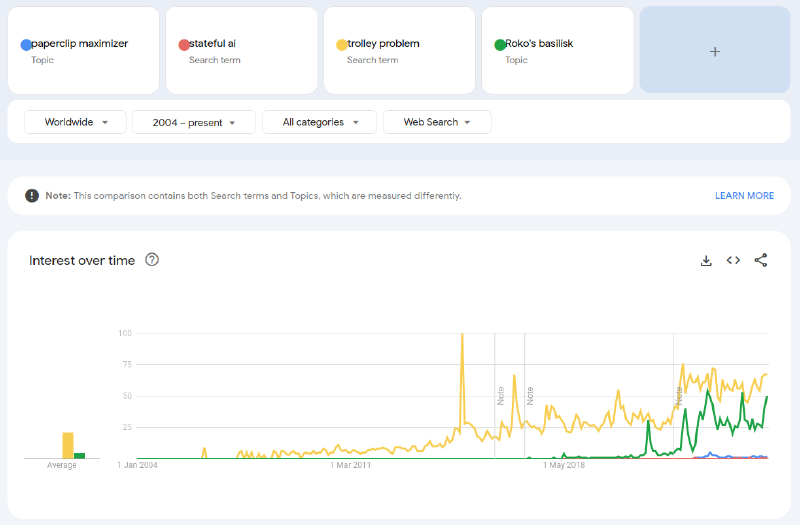The height and width of the screenshot is (525, 800).
Task: Download the Interest over time data
Action: 706,261
